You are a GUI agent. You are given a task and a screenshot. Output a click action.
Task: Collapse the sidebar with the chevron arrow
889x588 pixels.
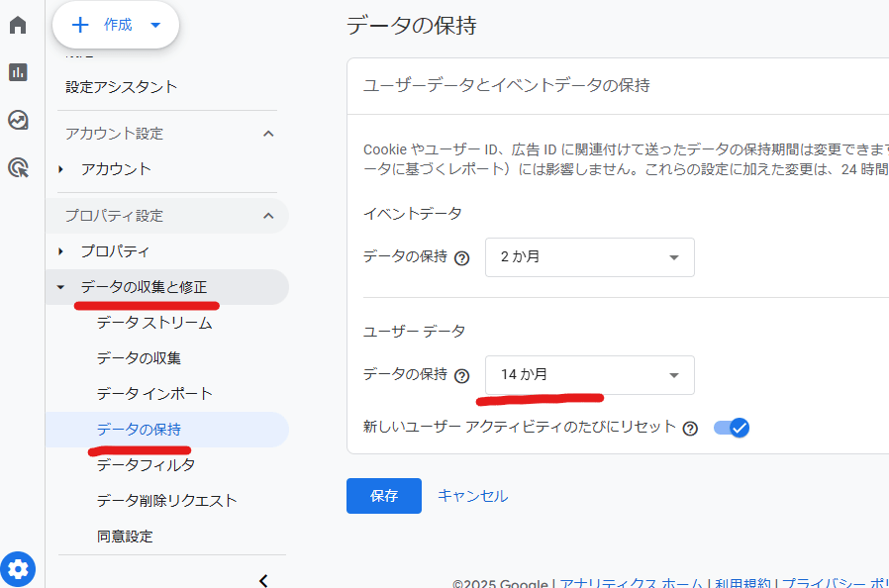tap(263, 580)
